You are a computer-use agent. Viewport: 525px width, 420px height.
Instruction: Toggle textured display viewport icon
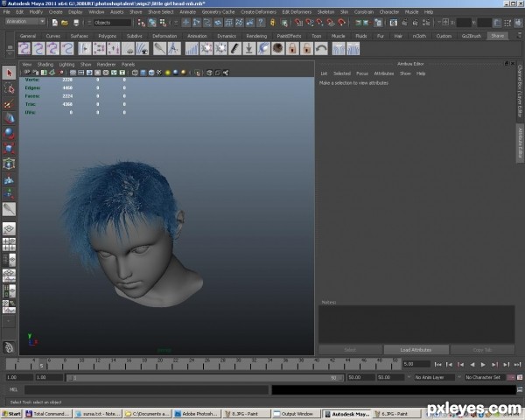coord(159,73)
